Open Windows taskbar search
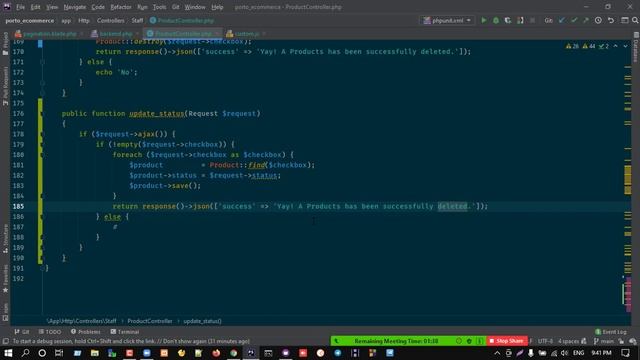This screenshot has width=640, height=360. click(25, 353)
